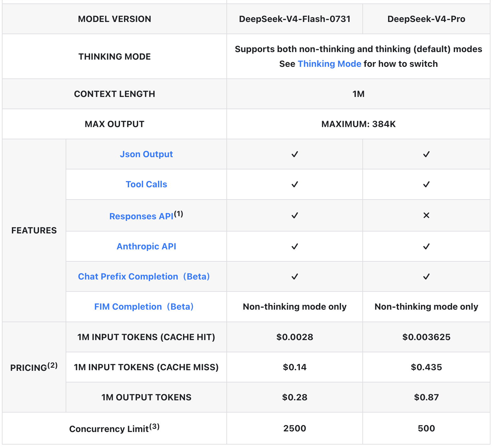Click Tool Calls checkmark under V4-Flash column
The image size is (493, 448).
(x=295, y=184)
